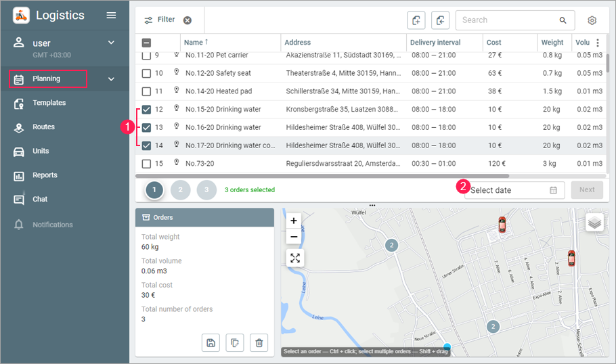The image size is (616, 364).
Task: Toggle the select-all header checkbox
Action: pyautogui.click(x=146, y=43)
